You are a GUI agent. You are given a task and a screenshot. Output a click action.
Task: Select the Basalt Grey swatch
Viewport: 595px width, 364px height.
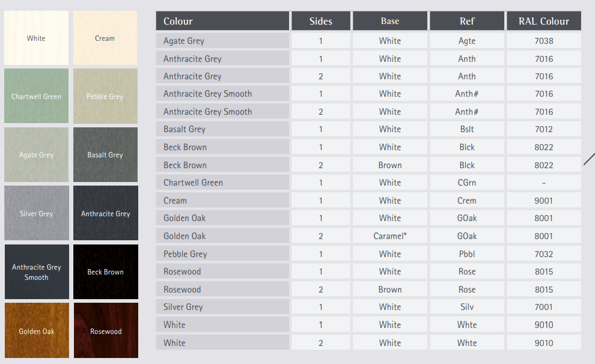pyautogui.click(x=106, y=155)
